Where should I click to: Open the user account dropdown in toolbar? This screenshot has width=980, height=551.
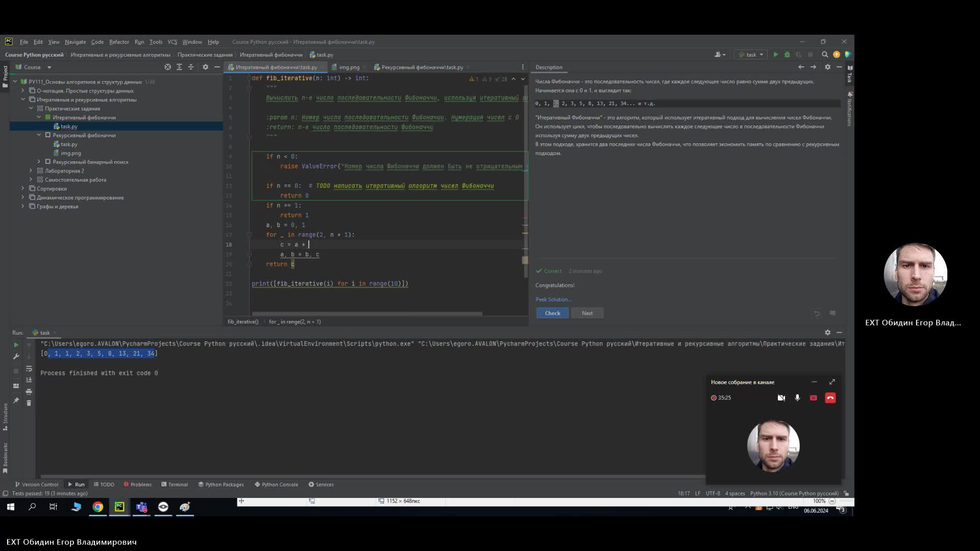[x=720, y=55]
